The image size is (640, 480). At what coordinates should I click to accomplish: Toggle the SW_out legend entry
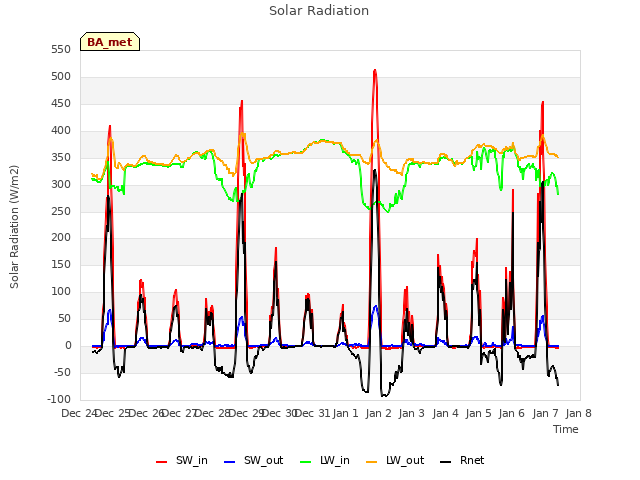point(253,460)
